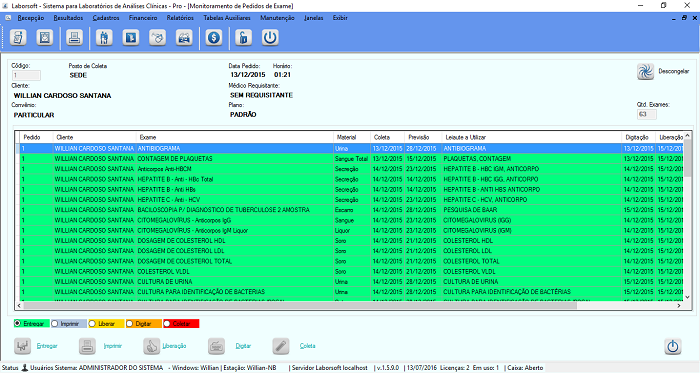Open the Financeiro menu
The height and width of the screenshot is (373, 700).
click(x=143, y=18)
